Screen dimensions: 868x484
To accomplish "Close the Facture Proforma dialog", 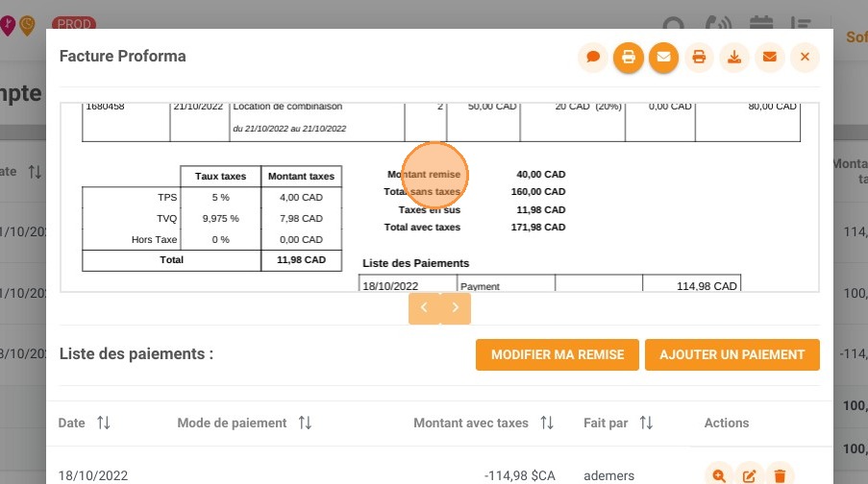I will click(x=805, y=57).
